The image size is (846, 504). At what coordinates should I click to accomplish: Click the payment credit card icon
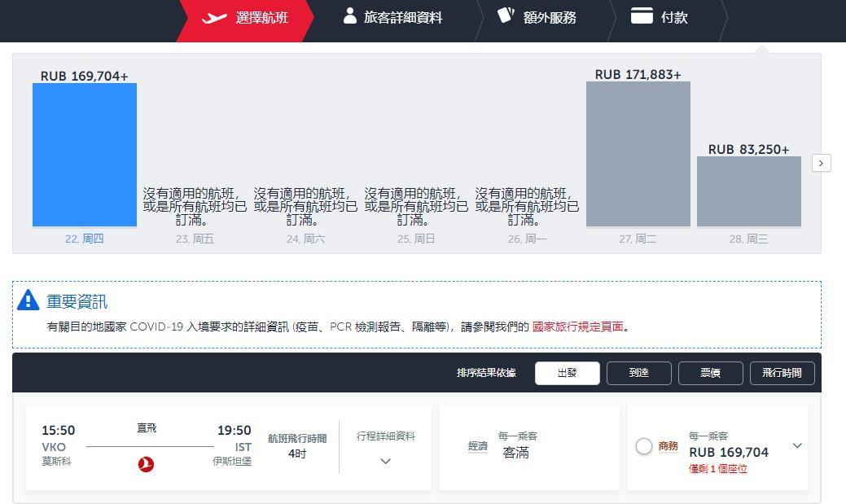point(642,16)
